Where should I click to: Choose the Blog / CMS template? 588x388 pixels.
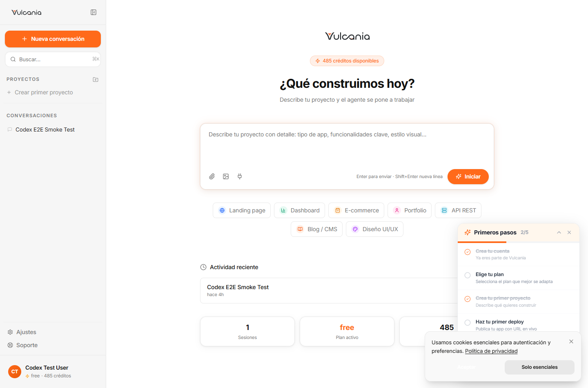(316, 229)
